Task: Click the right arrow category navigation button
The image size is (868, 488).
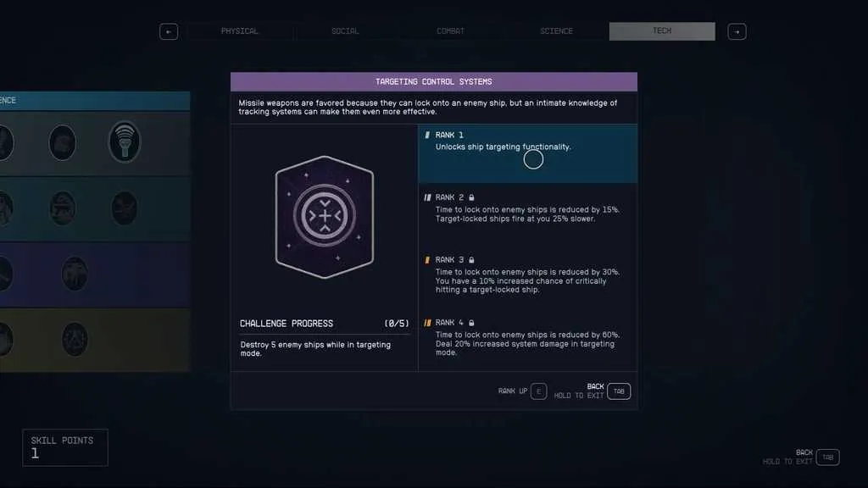Action: (x=737, y=31)
